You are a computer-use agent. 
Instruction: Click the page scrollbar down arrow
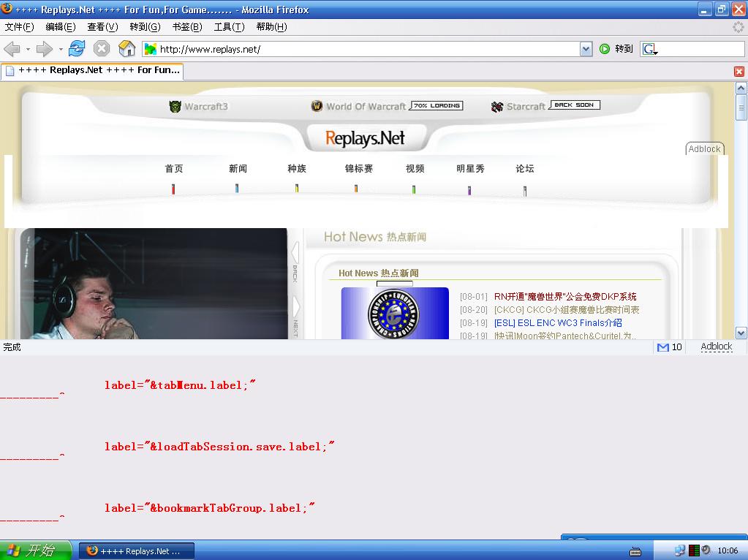coord(741,333)
